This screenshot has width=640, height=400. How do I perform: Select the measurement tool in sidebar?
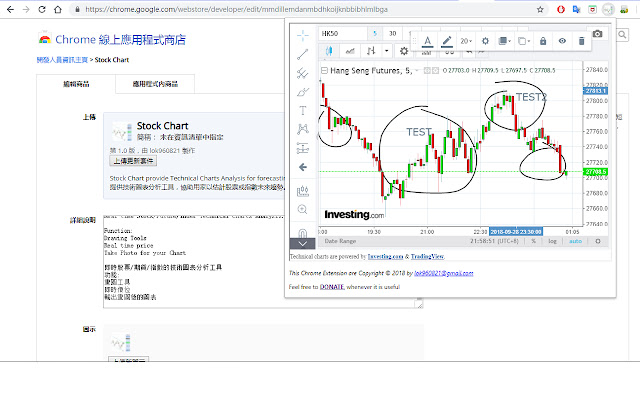click(302, 148)
